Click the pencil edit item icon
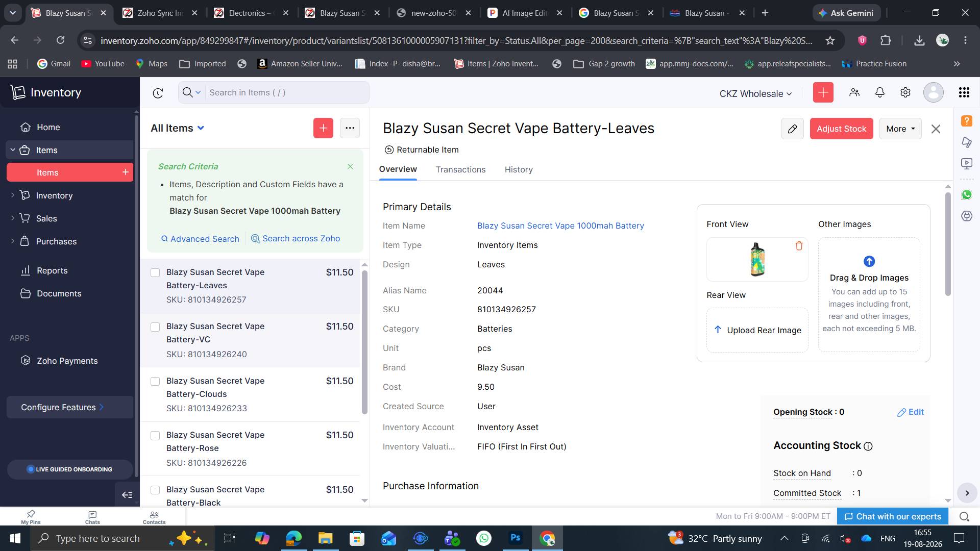This screenshot has width=980, height=551. (x=792, y=129)
